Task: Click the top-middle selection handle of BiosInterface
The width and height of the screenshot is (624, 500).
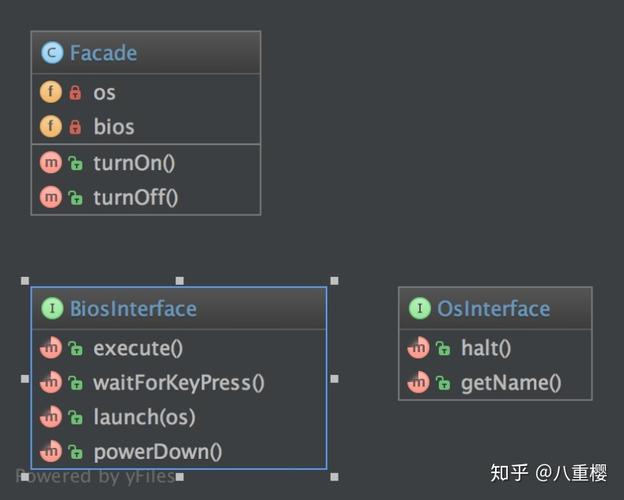Action: point(180,281)
